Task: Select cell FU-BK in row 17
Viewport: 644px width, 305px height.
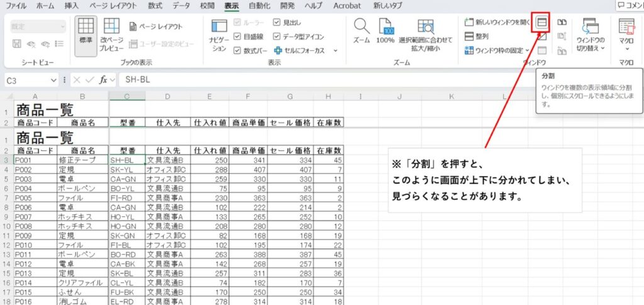Action: [127, 292]
